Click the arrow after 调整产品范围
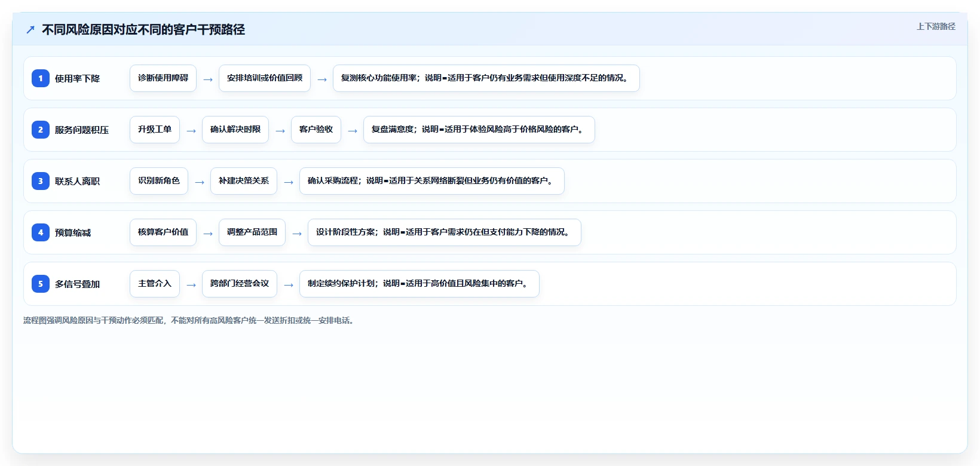980x466 pixels. coord(297,234)
